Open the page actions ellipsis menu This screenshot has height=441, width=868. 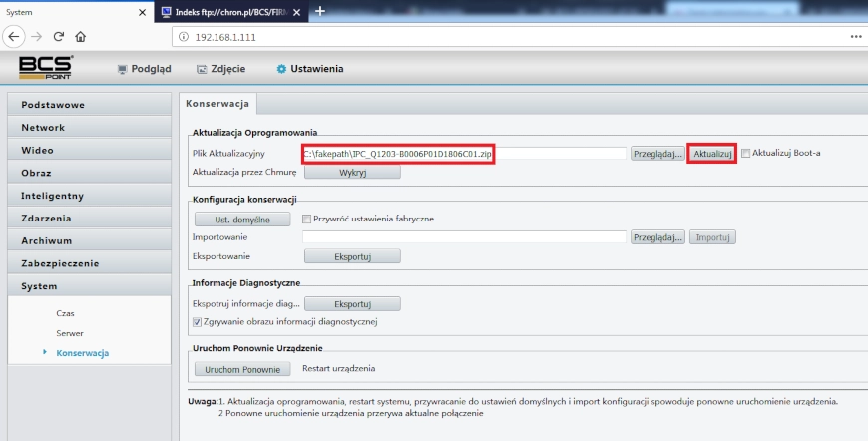856,37
